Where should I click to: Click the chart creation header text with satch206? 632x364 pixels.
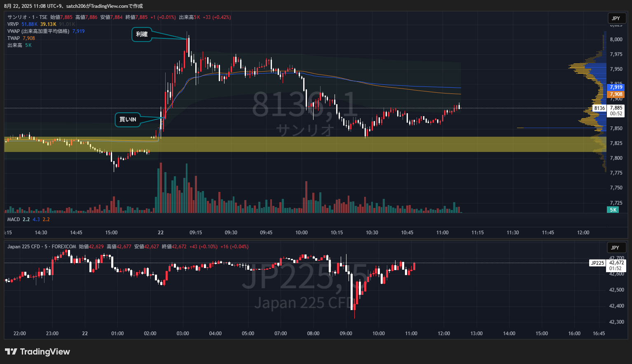(73, 6)
